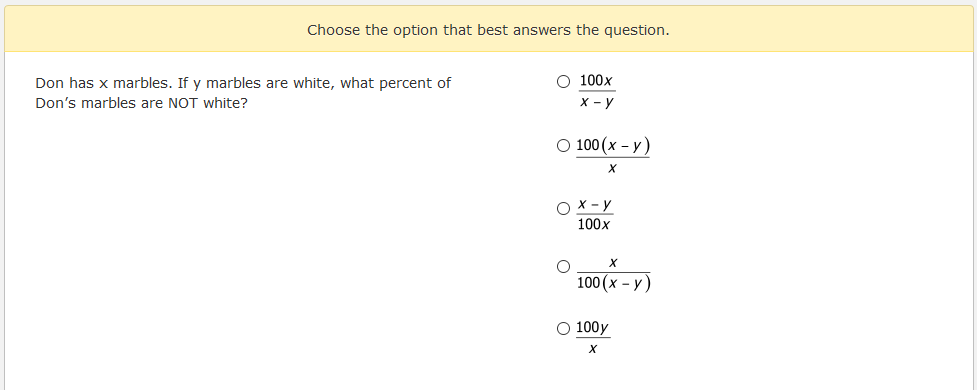Image resolution: width=977 pixels, height=390 pixels.
Task: Click the numerator 100x in the first answer
Action: point(596,80)
